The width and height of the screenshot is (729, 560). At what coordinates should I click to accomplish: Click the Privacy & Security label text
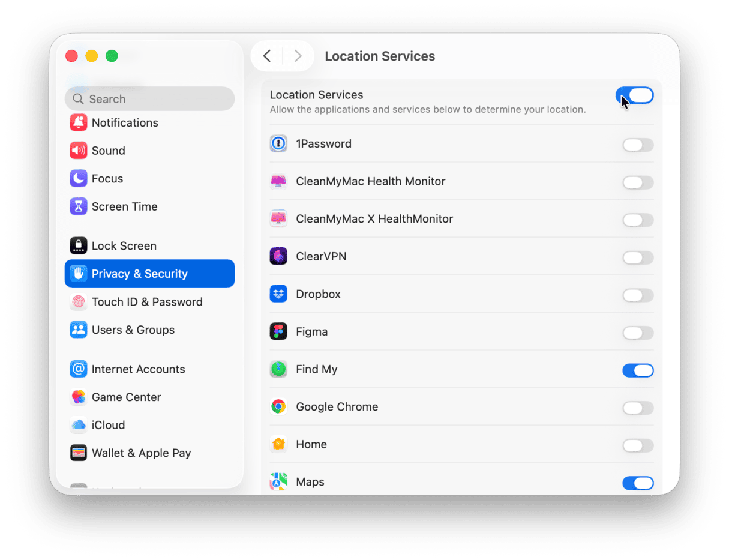[140, 274]
